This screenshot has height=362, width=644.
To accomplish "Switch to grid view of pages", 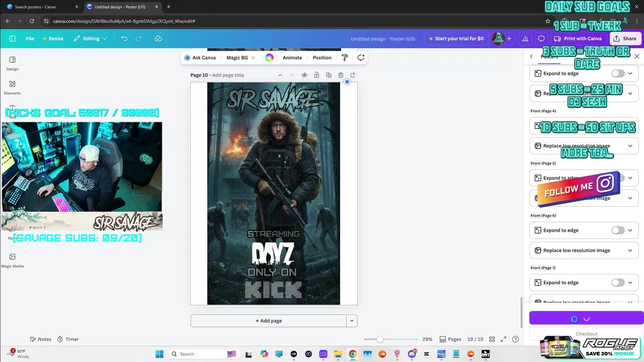I will click(492, 339).
